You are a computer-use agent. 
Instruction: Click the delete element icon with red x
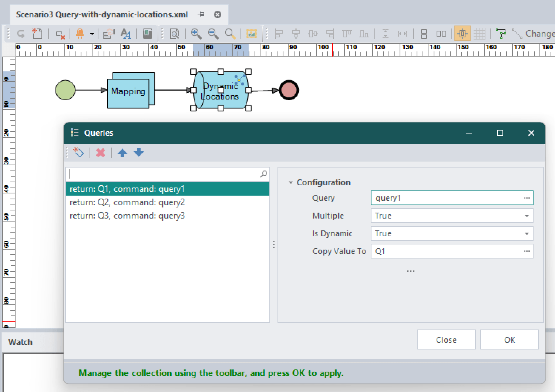[60, 35]
